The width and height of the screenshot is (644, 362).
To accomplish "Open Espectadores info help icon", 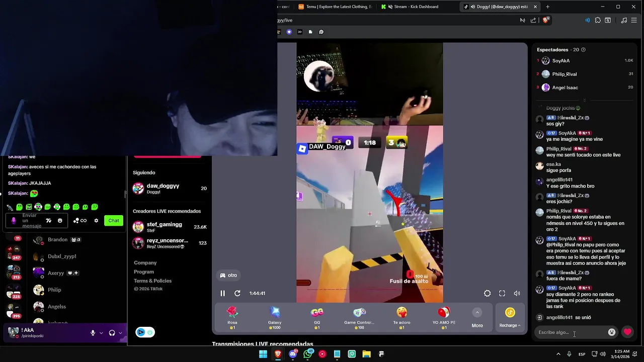I will point(583,50).
